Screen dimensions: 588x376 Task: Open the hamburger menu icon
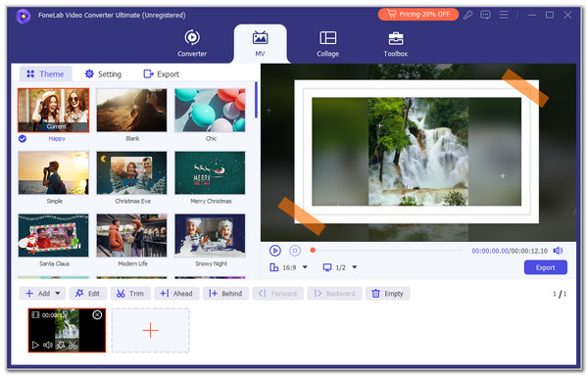504,15
